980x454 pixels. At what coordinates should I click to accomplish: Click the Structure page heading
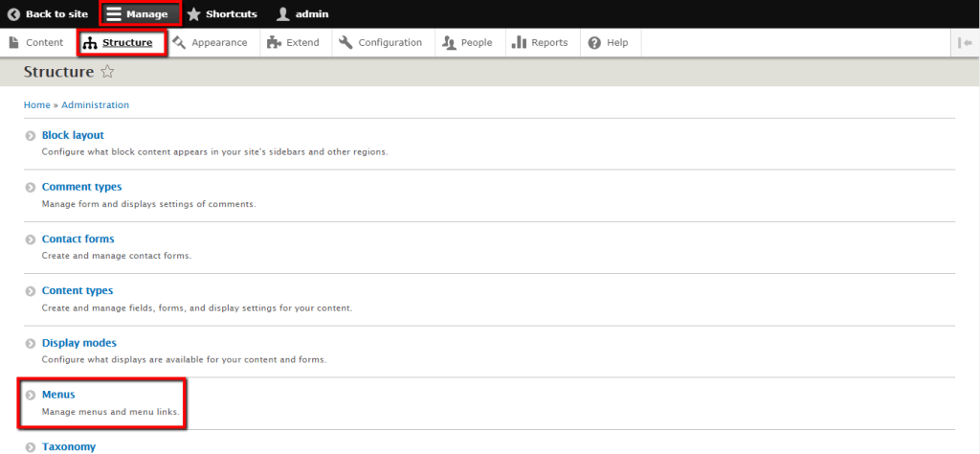(x=58, y=72)
